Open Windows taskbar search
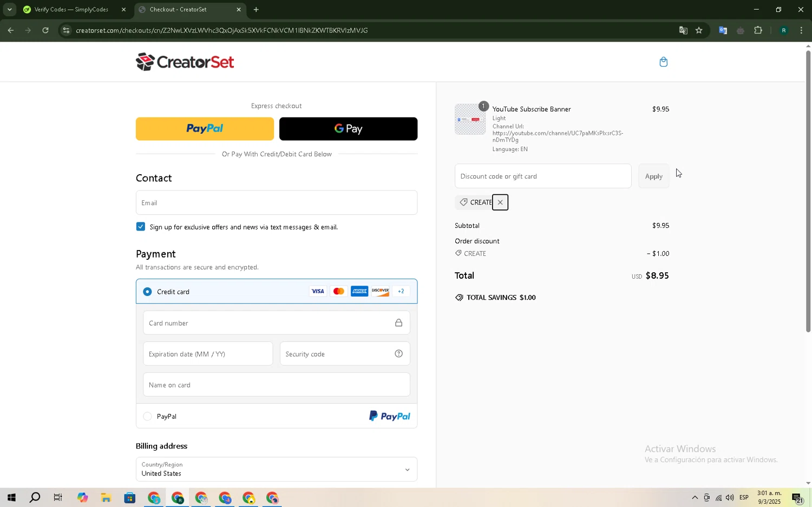Screen dimensions: 812x507 click(x=35, y=498)
